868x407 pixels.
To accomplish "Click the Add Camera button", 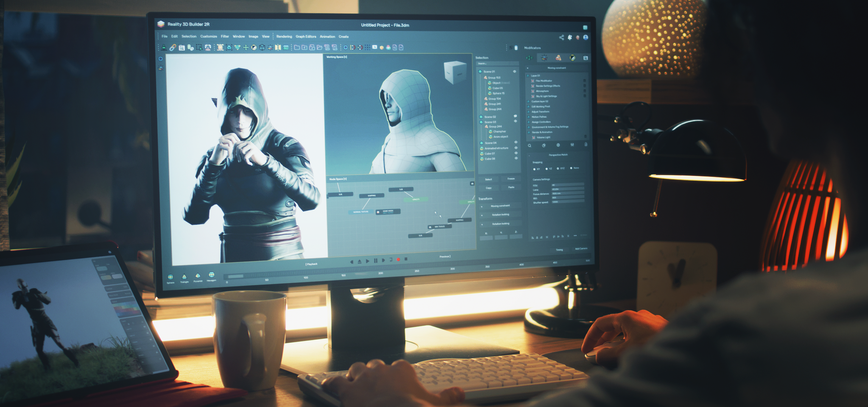I will (581, 249).
